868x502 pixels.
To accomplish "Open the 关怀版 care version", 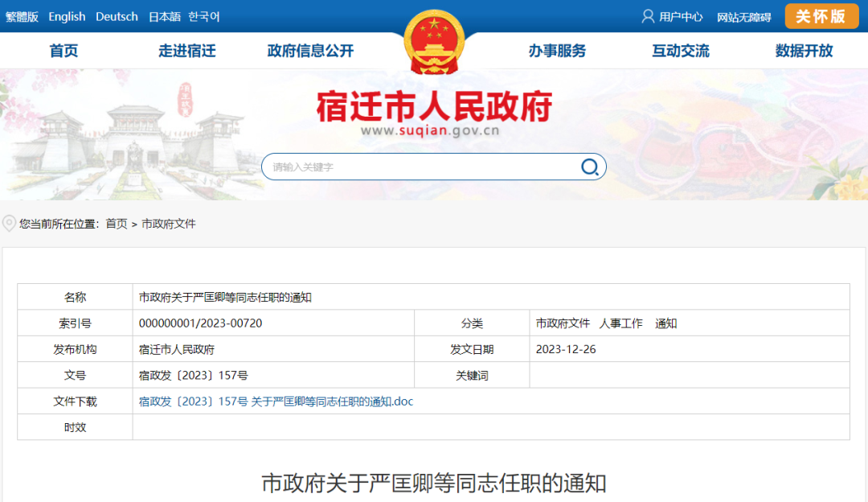I will [821, 16].
